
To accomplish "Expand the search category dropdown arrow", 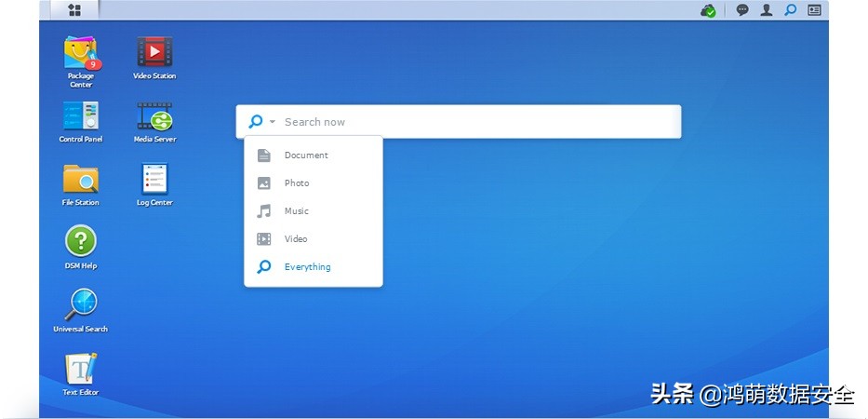I will point(272,121).
